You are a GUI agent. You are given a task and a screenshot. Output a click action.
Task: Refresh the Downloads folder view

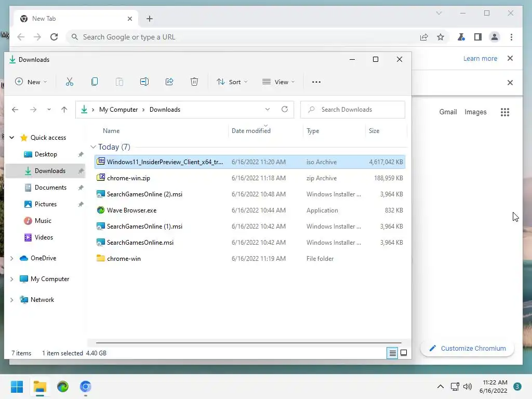[x=285, y=109]
